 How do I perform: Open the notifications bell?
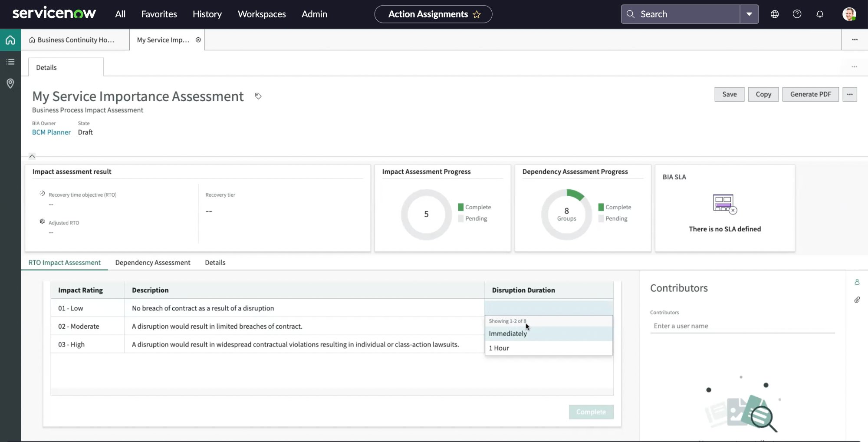[820, 14]
